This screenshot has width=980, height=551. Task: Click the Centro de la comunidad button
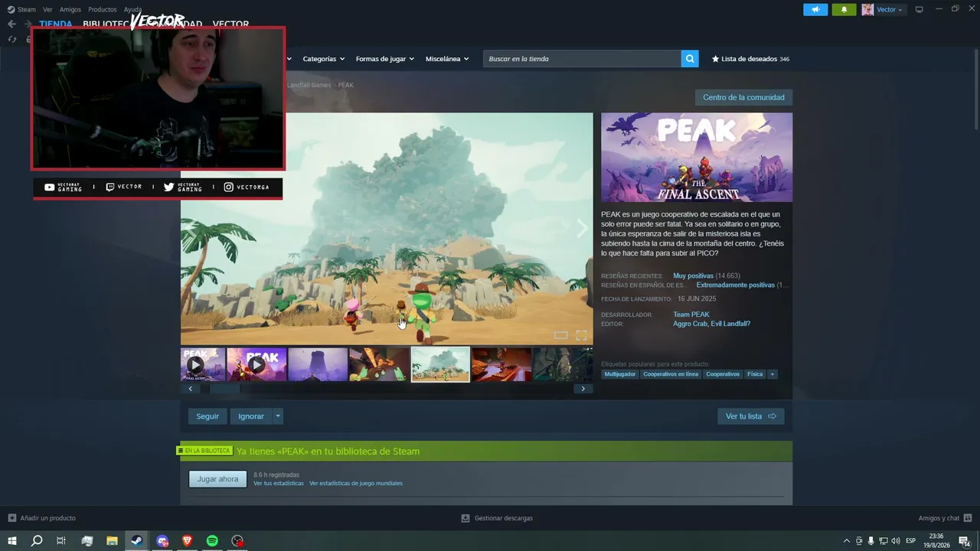point(743,97)
